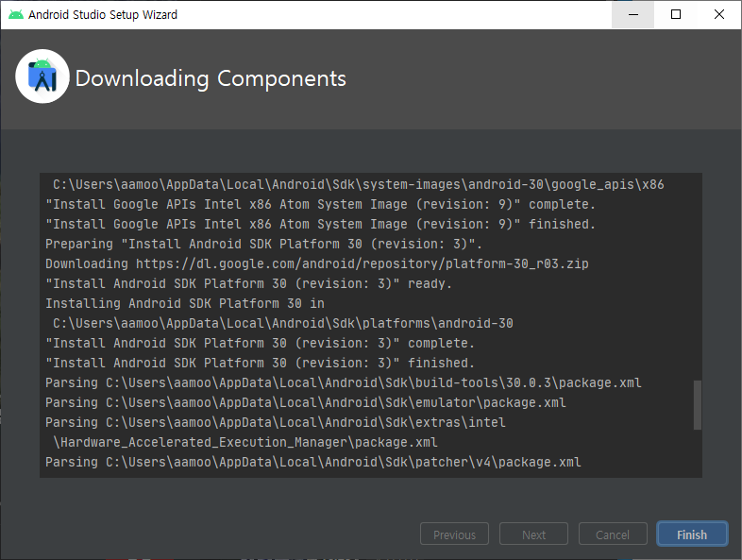Close the Setup Wizard window
Viewport: 742px width, 560px height.
(718, 15)
